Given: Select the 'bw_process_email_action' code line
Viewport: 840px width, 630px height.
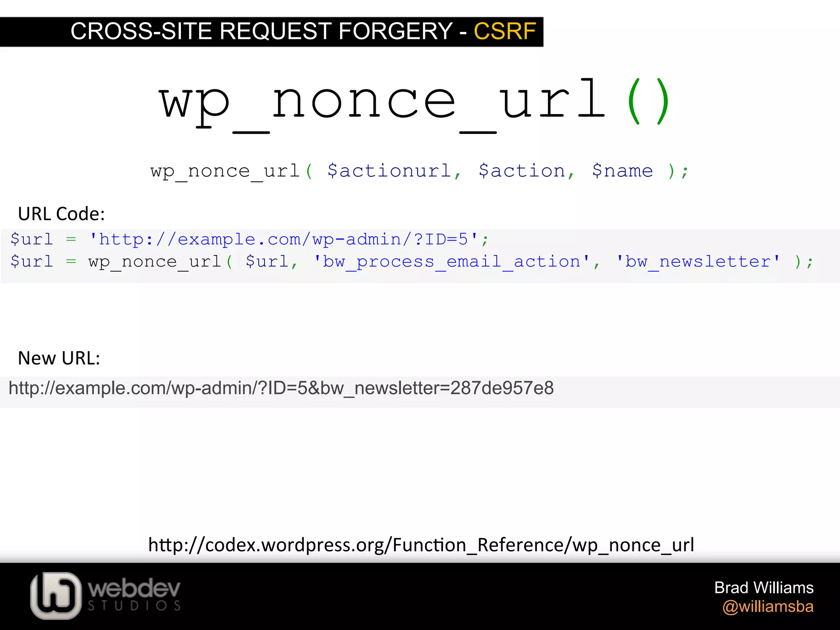Looking at the screenshot, I should [x=412, y=262].
